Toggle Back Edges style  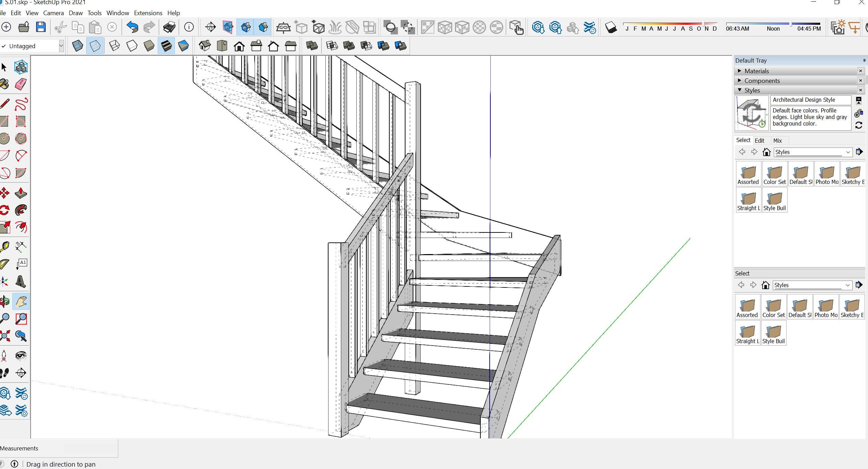pos(95,46)
